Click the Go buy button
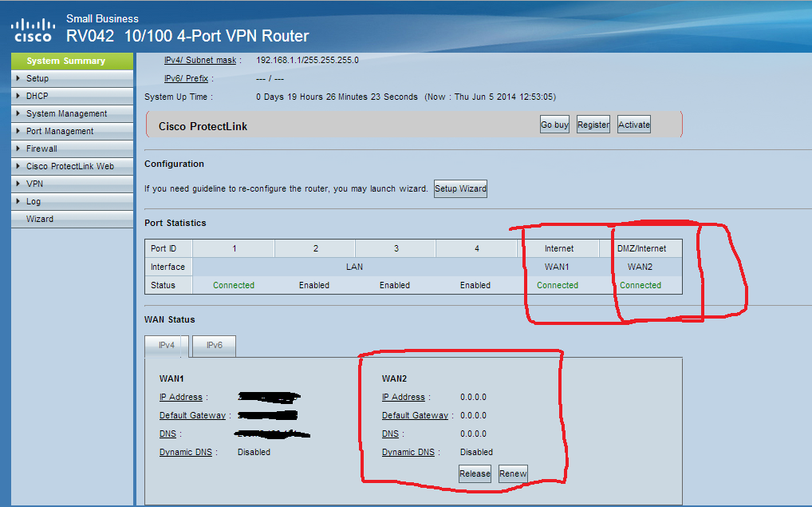812x507 pixels. (x=554, y=125)
